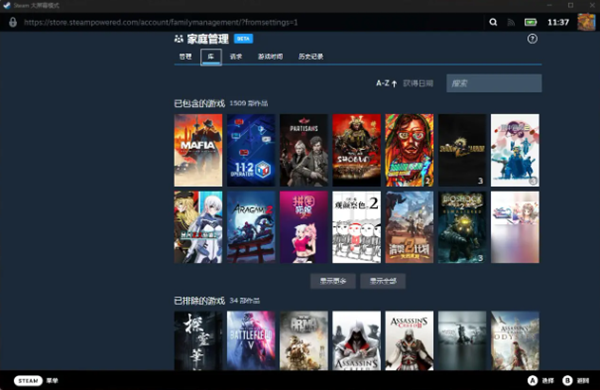600x390 pixels.
Task: Switch to the 历史记录 tab
Action: tap(311, 57)
